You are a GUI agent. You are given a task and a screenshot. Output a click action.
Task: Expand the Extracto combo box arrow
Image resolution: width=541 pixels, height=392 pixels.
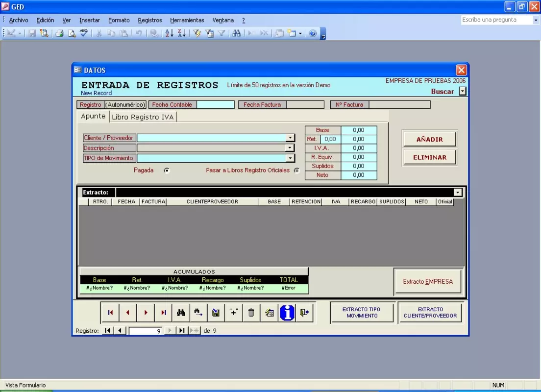click(x=458, y=192)
